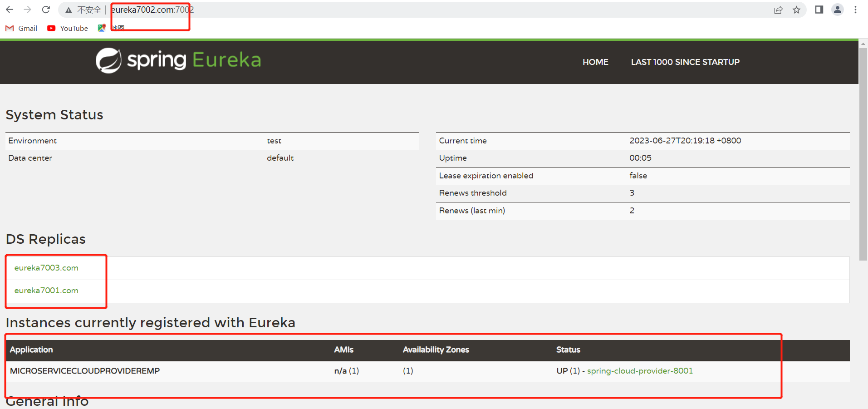Bookmark page with the star icon
Viewport: 868px width, 409px height.
pyautogui.click(x=796, y=10)
